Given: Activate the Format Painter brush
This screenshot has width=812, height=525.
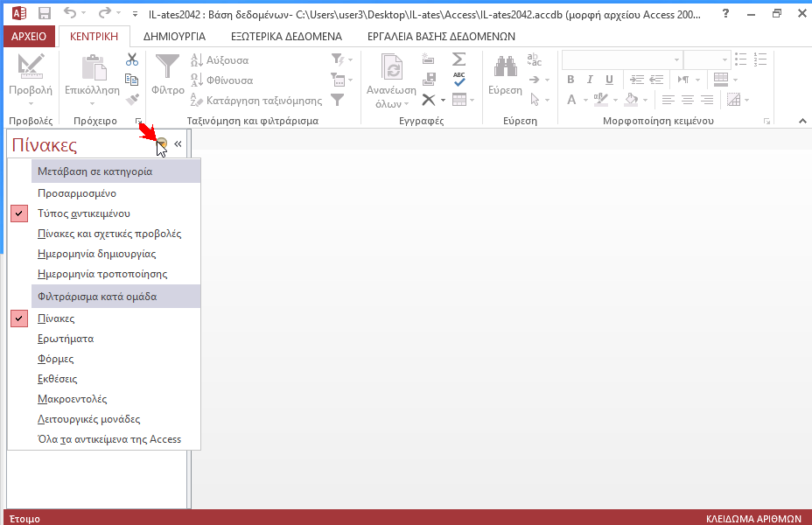Looking at the screenshot, I should [x=132, y=99].
